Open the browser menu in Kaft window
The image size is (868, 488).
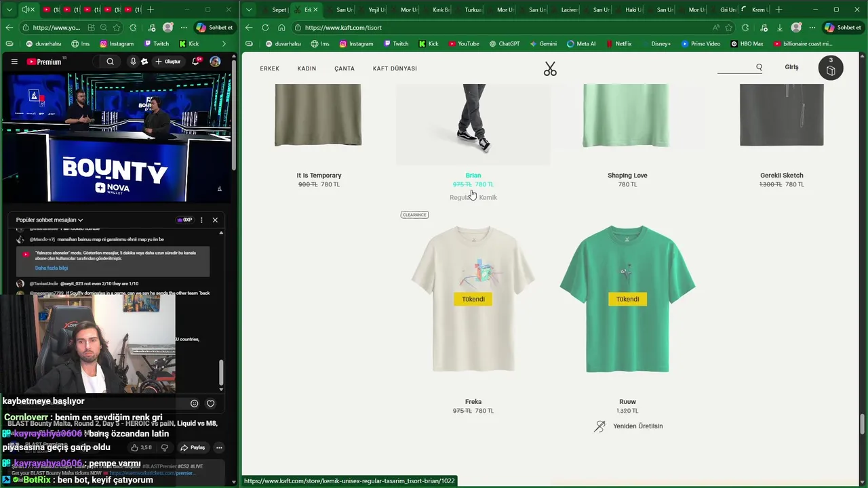coord(812,28)
